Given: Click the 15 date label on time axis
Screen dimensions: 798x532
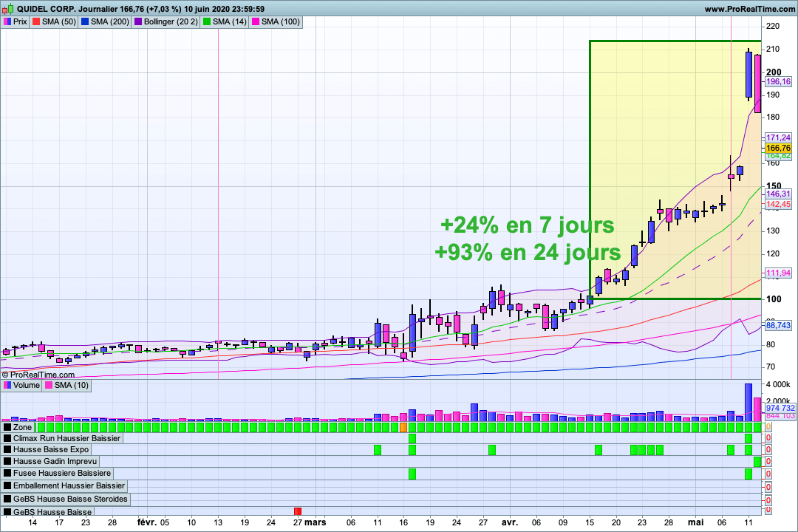Looking at the screenshot, I should tap(590, 522).
